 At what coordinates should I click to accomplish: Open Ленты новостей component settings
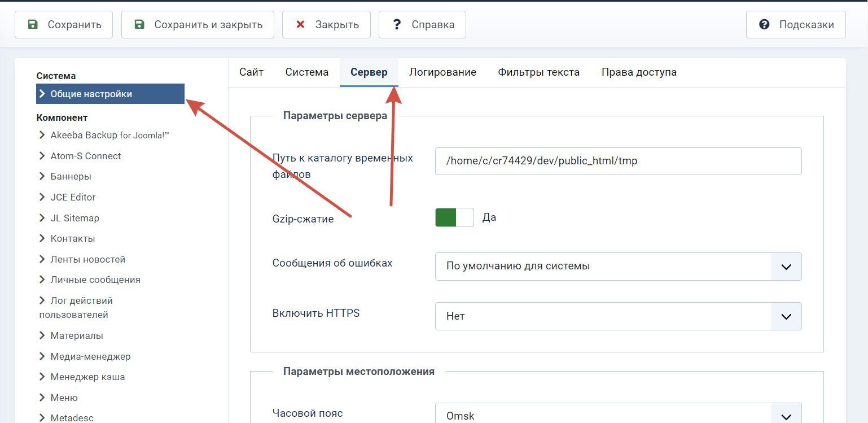tap(88, 259)
